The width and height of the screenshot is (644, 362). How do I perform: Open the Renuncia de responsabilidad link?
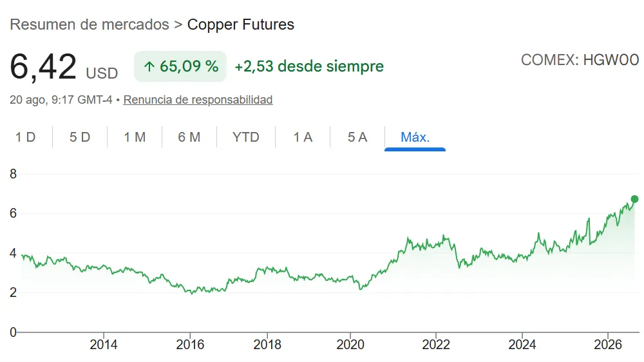(x=198, y=99)
